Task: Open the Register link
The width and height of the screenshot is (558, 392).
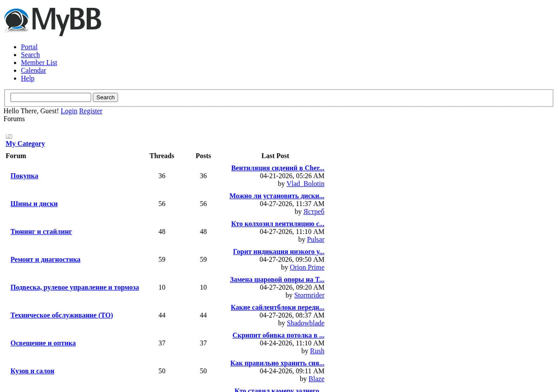Action: [91, 111]
